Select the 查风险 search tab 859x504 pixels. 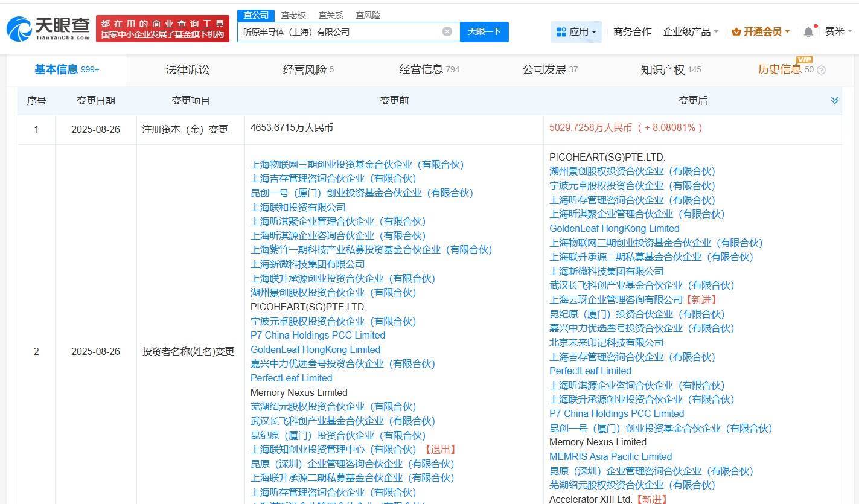[368, 15]
